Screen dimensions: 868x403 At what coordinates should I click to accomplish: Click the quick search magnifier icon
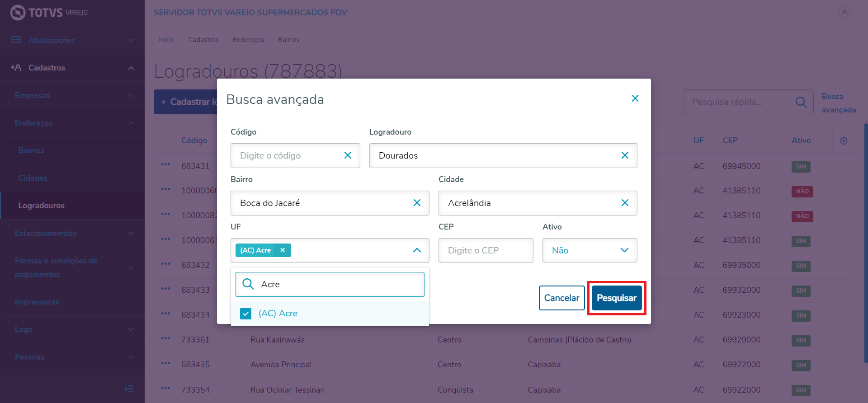(801, 102)
